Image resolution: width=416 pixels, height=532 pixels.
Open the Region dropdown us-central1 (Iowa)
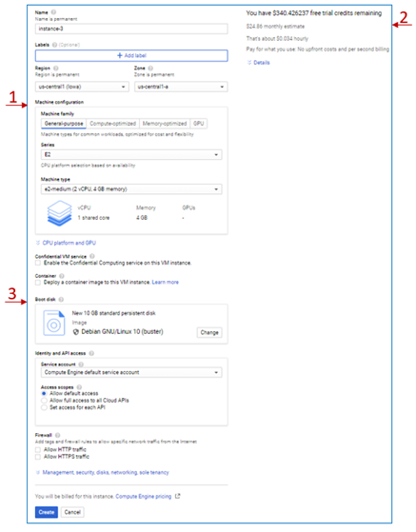click(x=82, y=87)
